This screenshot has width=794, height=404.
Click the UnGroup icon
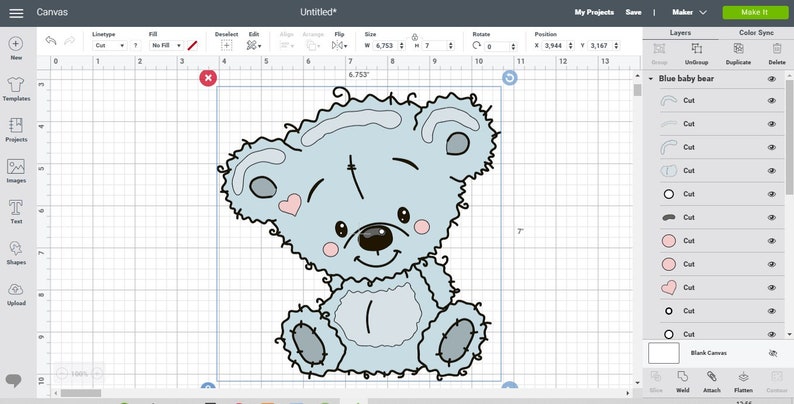(697, 49)
